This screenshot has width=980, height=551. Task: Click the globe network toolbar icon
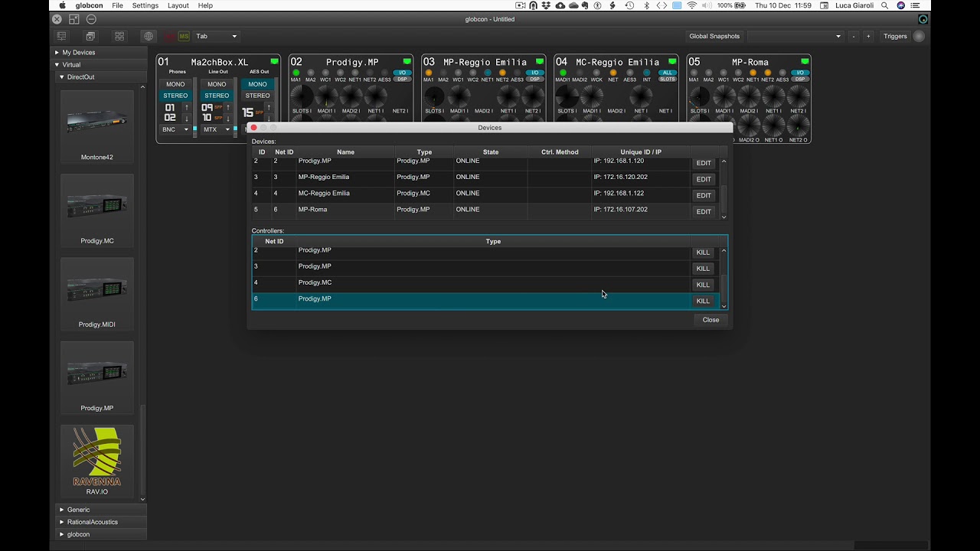point(149,36)
